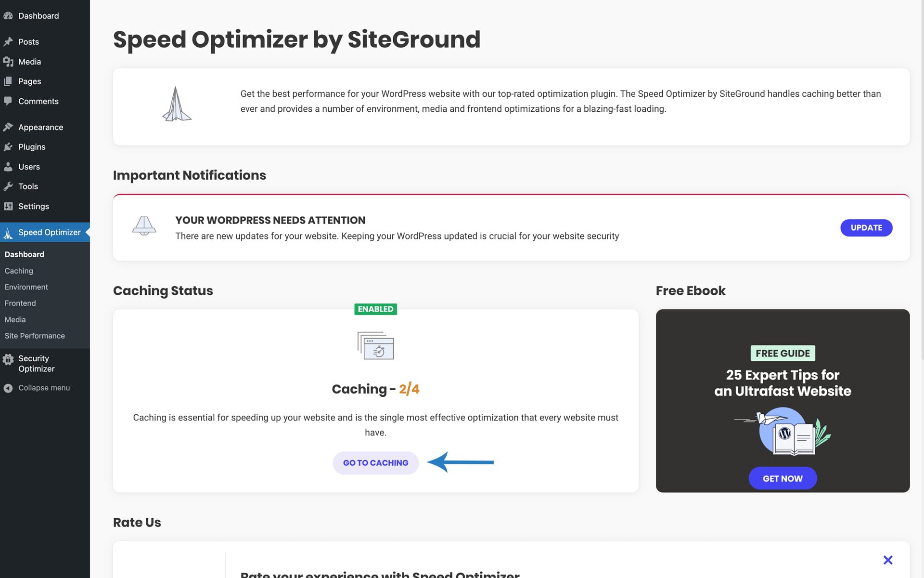
Task: Click the Security Optimizer gear-lock icon
Action: 8,359
